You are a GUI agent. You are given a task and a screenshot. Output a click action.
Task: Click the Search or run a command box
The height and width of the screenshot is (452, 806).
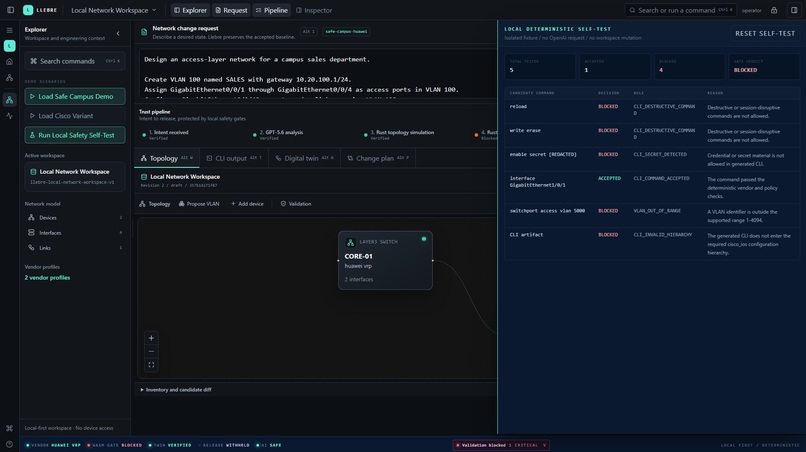681,10
